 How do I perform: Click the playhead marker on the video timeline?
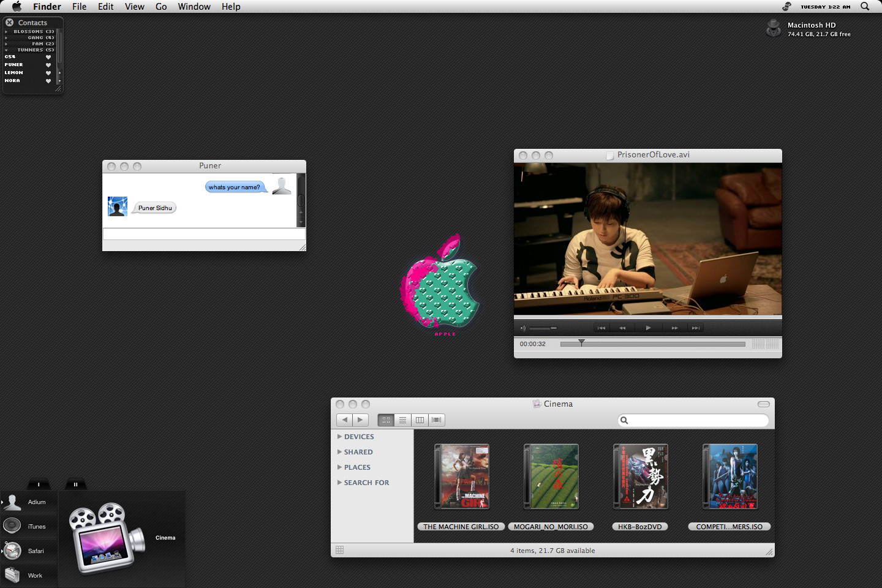(582, 343)
